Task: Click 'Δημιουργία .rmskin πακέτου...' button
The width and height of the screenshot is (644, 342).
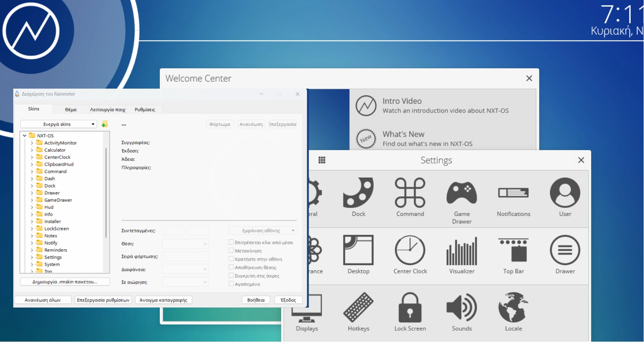Action: coord(65,282)
